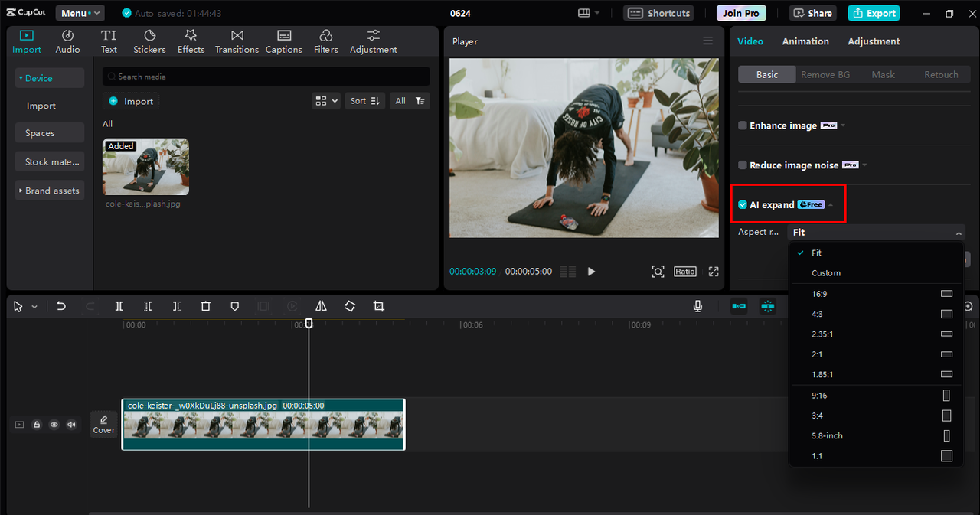Toggle full screen preview

[714, 272]
